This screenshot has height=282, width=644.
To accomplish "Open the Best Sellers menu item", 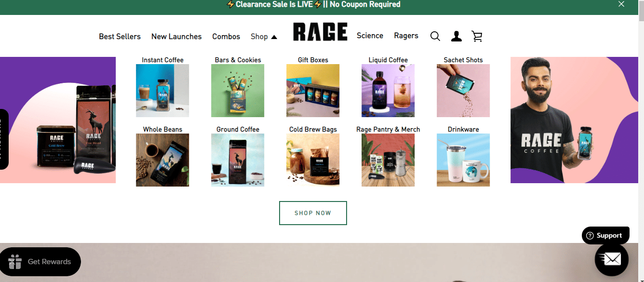I will coord(120,37).
